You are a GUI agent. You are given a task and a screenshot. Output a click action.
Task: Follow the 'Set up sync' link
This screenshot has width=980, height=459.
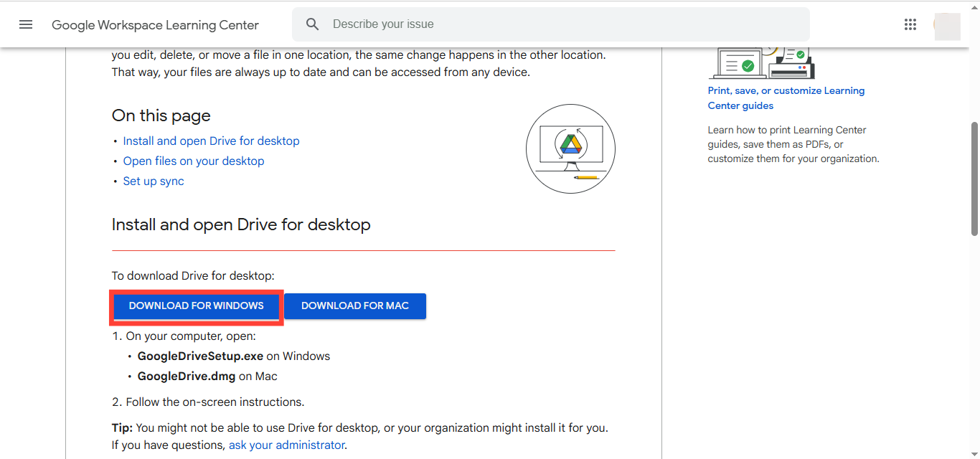153,181
